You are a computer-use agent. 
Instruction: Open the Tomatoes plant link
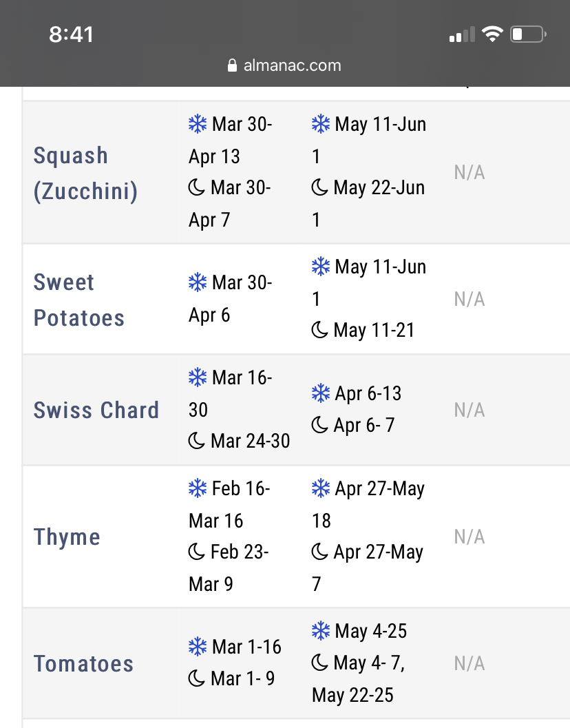pyautogui.click(x=83, y=663)
